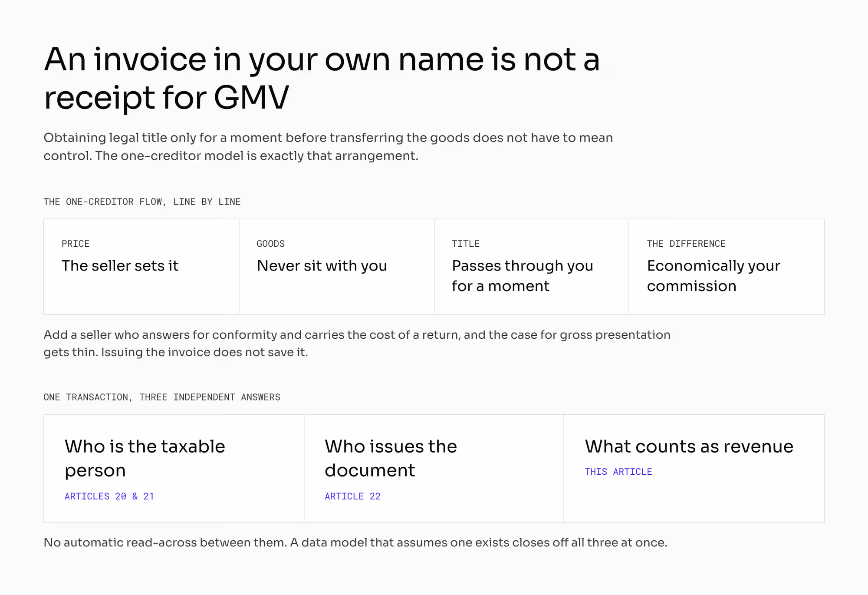Screen dimensions: 868x595
Task: Select the PRICE card
Action: pyautogui.click(x=141, y=267)
